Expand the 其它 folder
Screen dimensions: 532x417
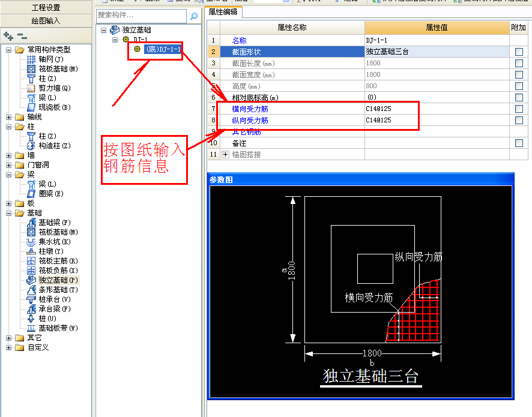pos(9,338)
